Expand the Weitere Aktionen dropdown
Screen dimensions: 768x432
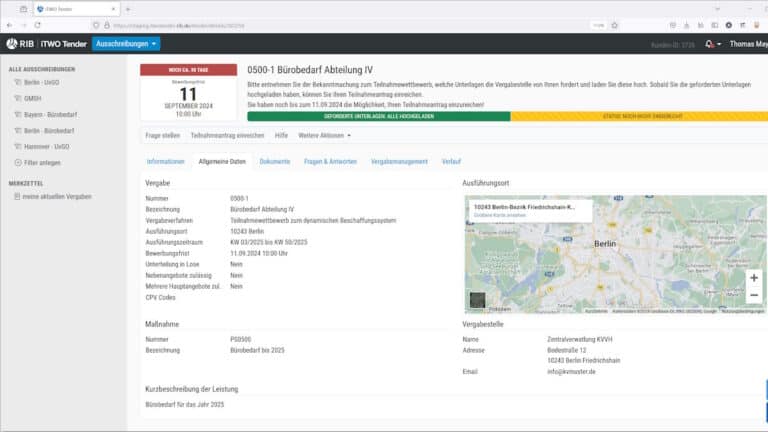(324, 135)
